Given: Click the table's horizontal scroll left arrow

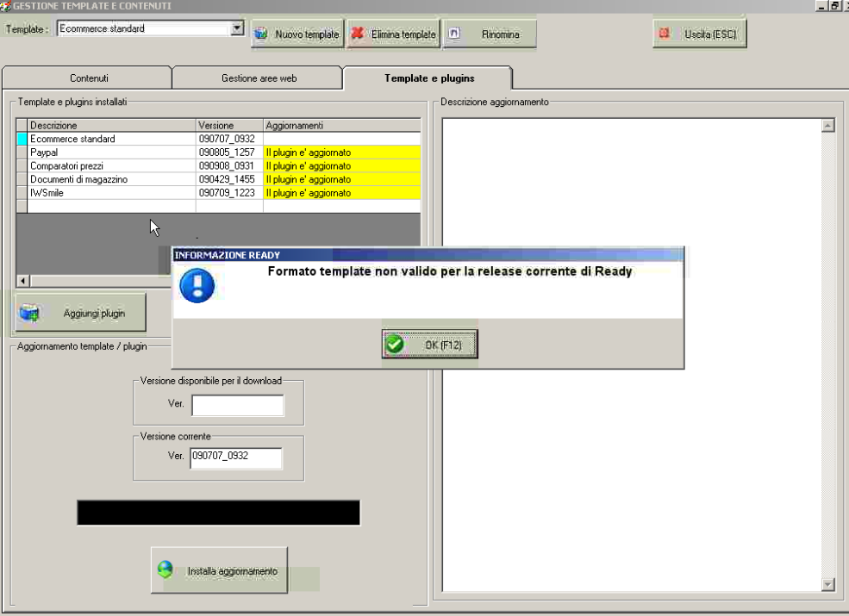Looking at the screenshot, I should pyautogui.click(x=22, y=281).
